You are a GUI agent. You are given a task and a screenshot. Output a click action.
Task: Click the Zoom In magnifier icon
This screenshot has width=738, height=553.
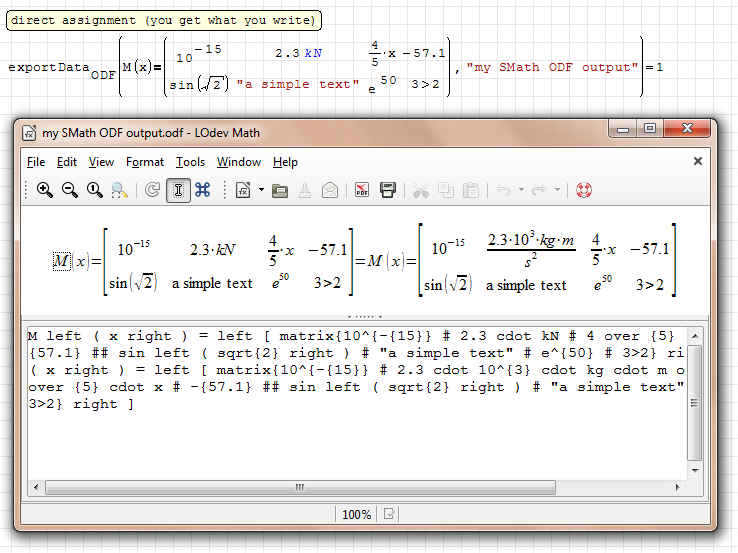pos(45,190)
